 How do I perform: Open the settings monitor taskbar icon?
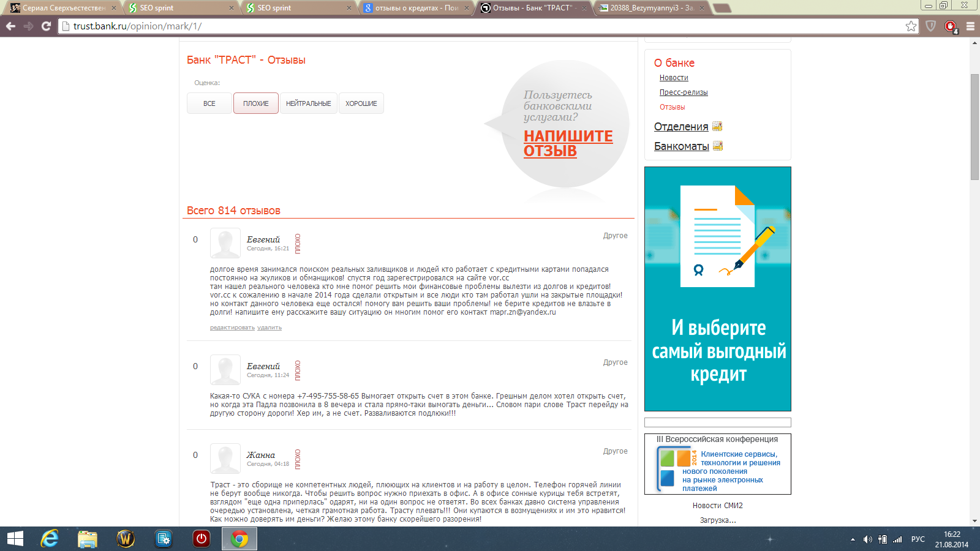coord(164,539)
